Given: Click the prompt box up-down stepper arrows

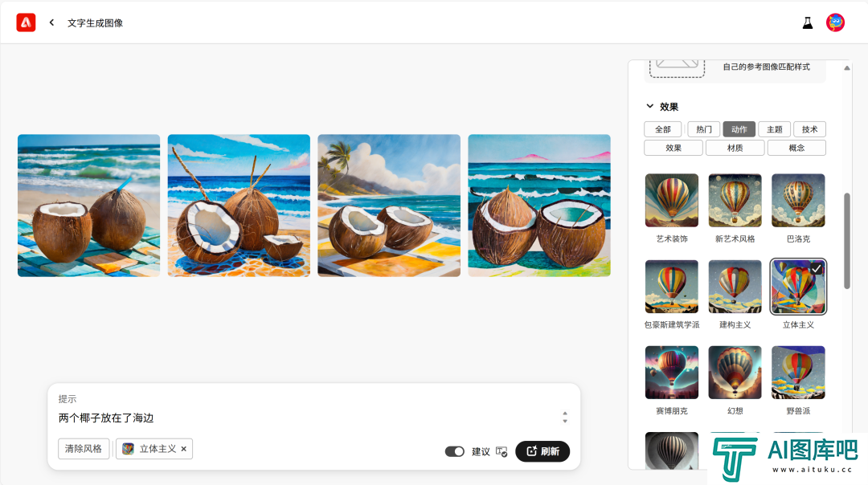Looking at the screenshot, I should click(565, 417).
